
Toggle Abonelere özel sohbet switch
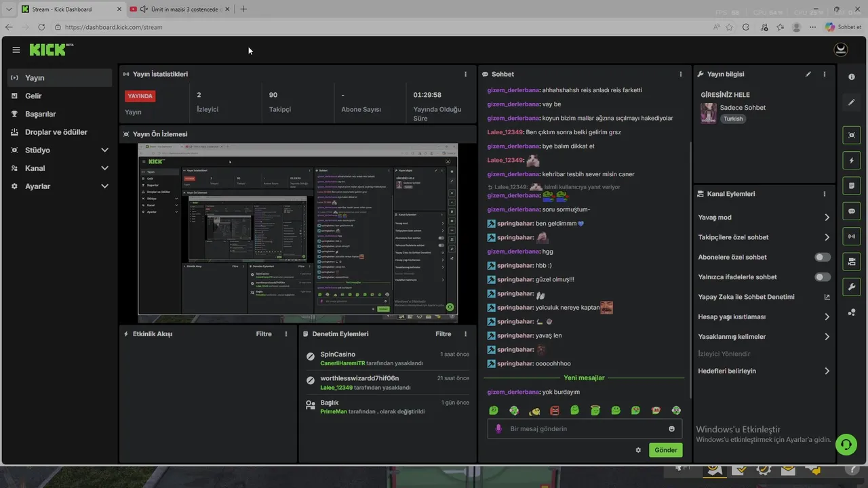pyautogui.click(x=823, y=258)
